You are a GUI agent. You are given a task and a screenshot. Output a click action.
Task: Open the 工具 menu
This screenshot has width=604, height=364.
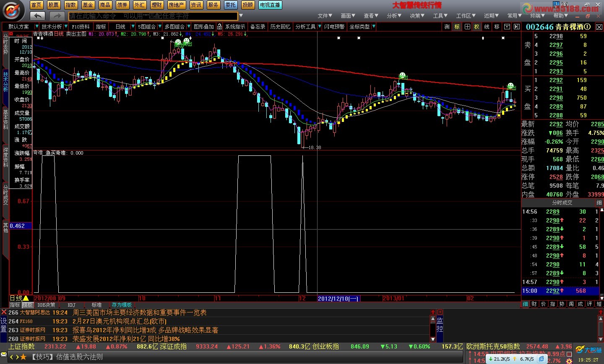[x=440, y=16]
